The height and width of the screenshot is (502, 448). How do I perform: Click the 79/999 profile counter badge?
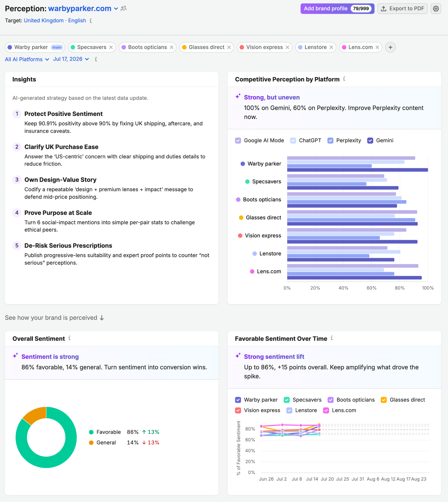pyautogui.click(x=361, y=9)
